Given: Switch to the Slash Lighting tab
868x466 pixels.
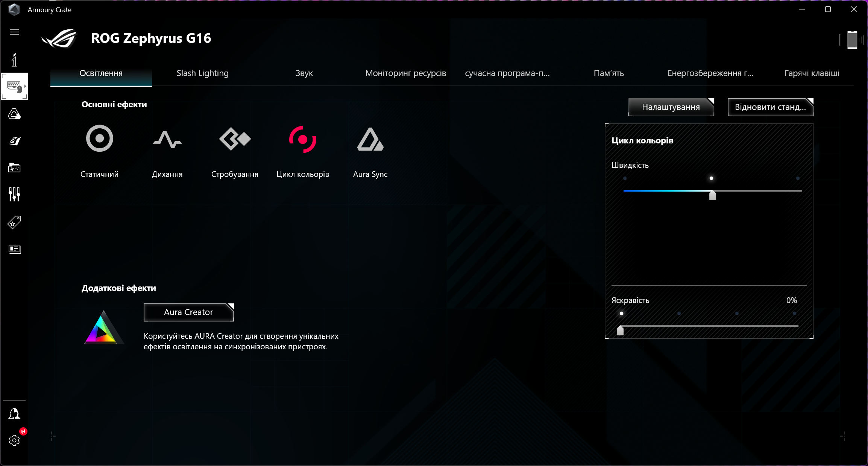Looking at the screenshot, I should [x=202, y=73].
